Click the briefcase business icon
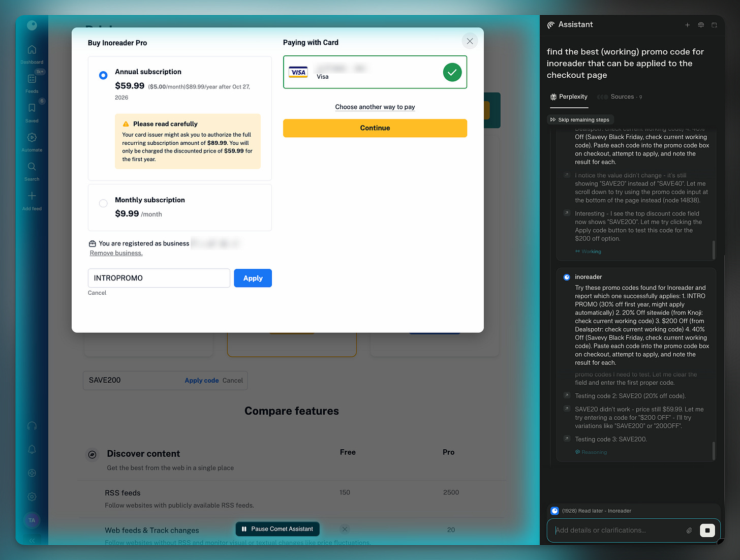This screenshot has width=740, height=560. pos(92,243)
